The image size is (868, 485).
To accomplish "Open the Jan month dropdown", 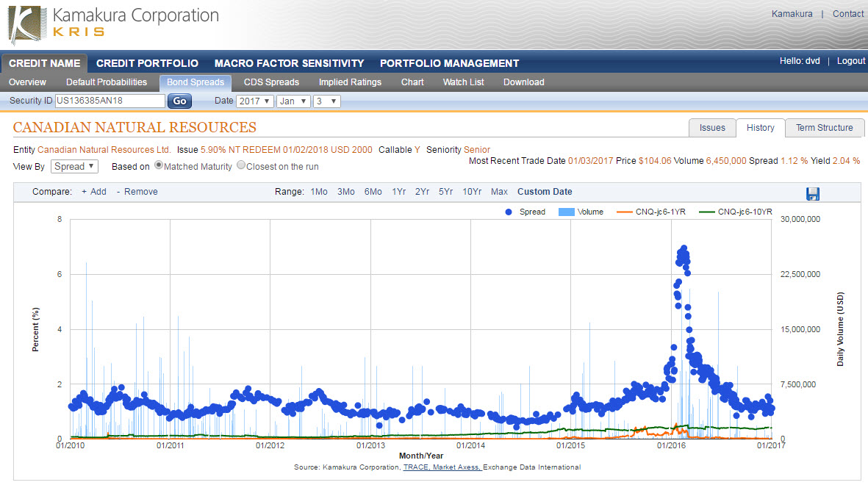I will pos(293,101).
